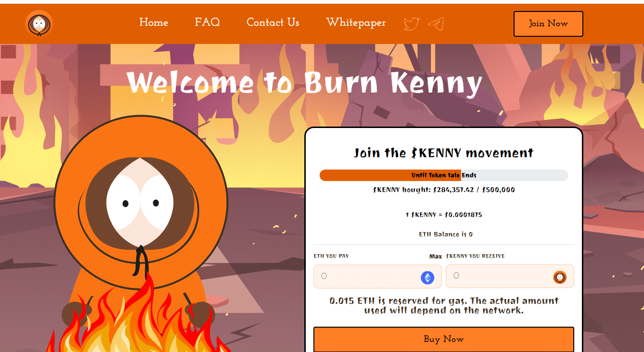
Task: Focus the $KENNY You Receive input field
Action: pyautogui.click(x=510, y=276)
